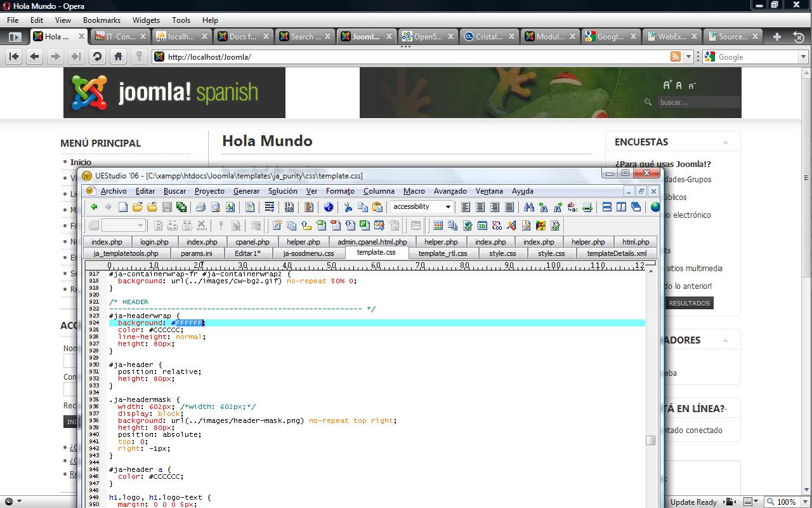Open the Avanzado menu in UEStudio
Image resolution: width=812 pixels, height=508 pixels.
(x=450, y=191)
